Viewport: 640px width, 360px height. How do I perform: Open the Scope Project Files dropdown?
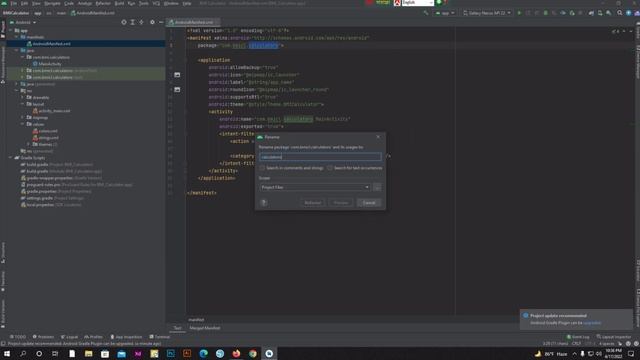[315, 187]
